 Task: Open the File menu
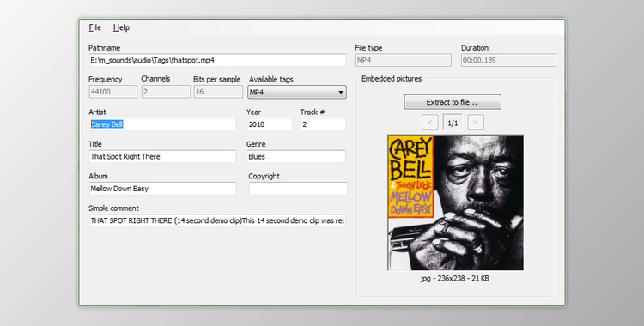94,27
